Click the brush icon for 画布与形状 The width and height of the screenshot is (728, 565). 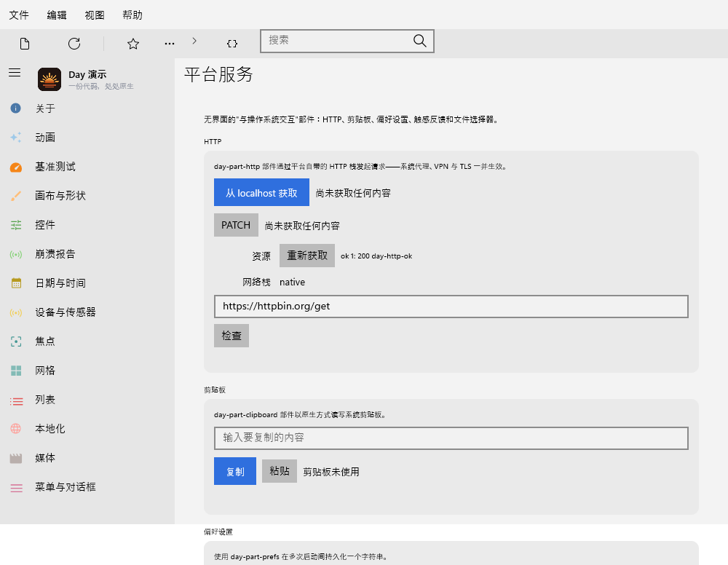coord(16,196)
